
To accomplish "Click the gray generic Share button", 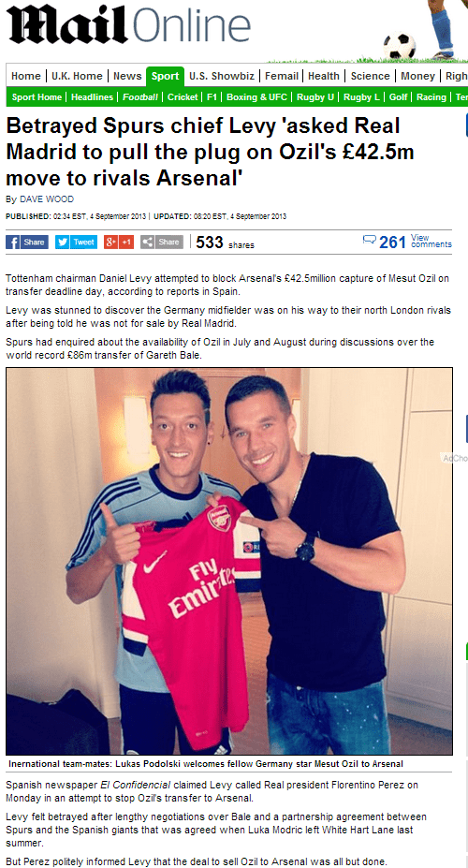I will click(x=162, y=242).
